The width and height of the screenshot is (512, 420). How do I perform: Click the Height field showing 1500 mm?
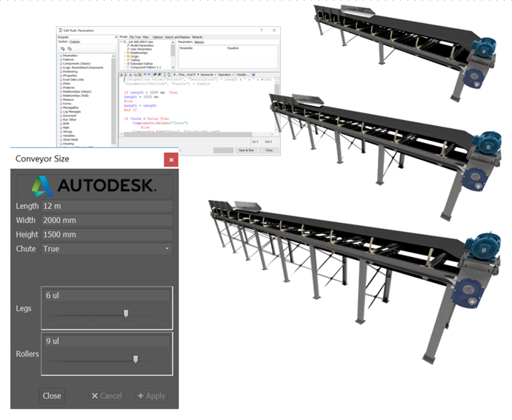[107, 235]
